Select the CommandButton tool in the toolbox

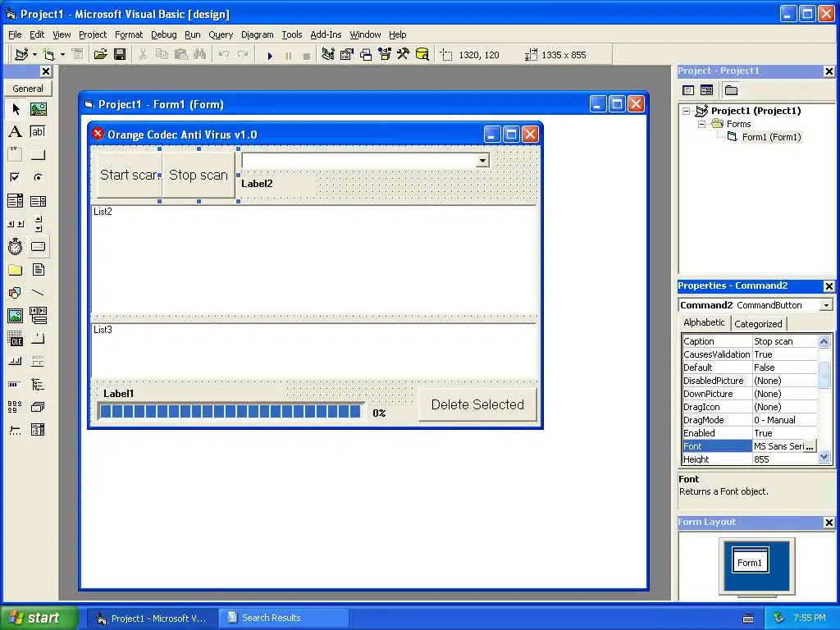coord(38,155)
